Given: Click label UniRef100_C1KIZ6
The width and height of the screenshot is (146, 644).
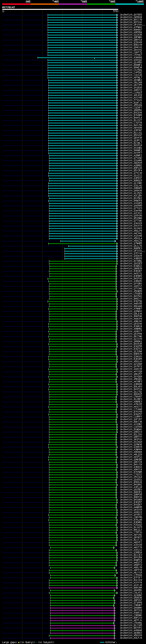Looking at the screenshot, I should 131,75.
